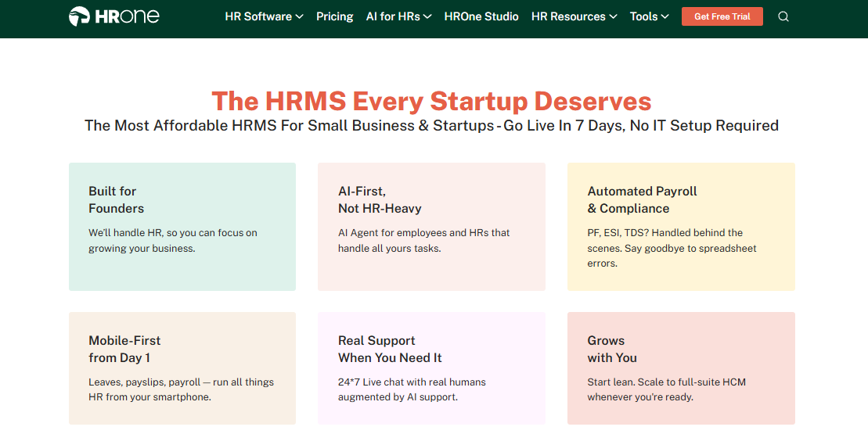Screen dimensions: 868x434
Task: Click 'The HRMS Every Startup Deserves' heading
Action: 431,101
